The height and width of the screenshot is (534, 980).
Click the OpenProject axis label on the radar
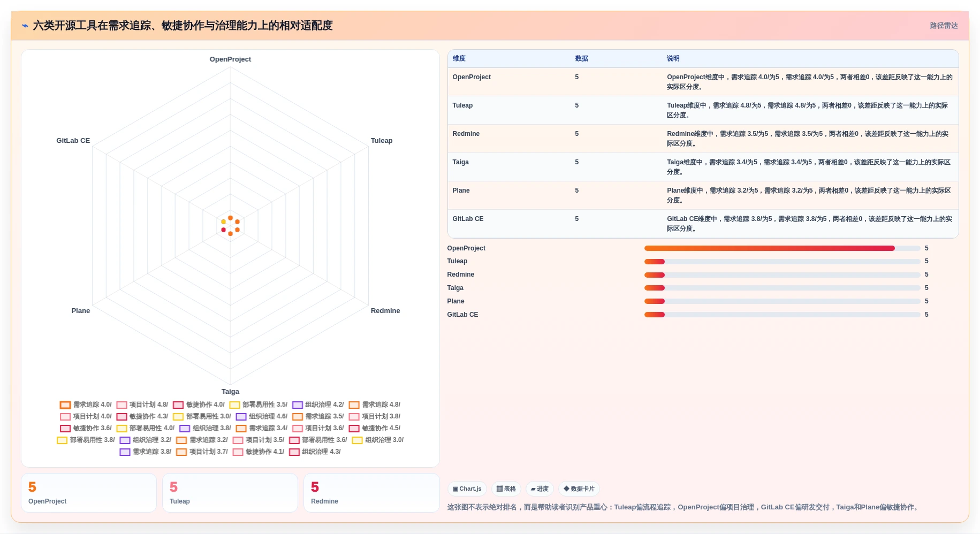click(x=230, y=59)
